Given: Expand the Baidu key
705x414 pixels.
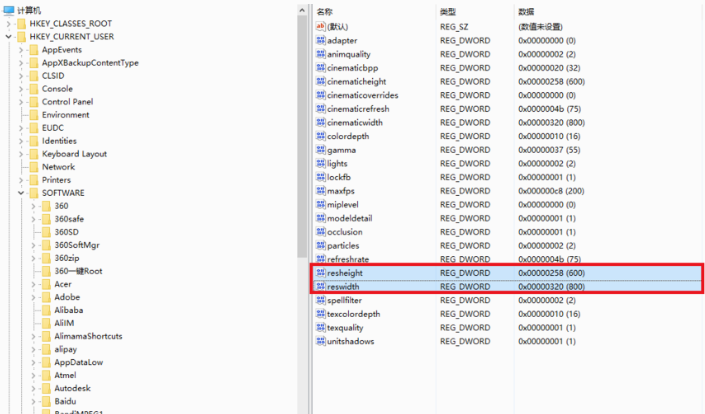Looking at the screenshot, I should coord(33,401).
